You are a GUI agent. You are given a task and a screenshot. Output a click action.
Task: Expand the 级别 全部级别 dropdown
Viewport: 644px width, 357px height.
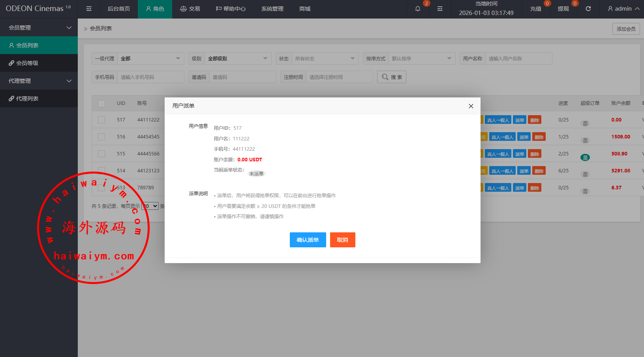pyautogui.click(x=238, y=58)
